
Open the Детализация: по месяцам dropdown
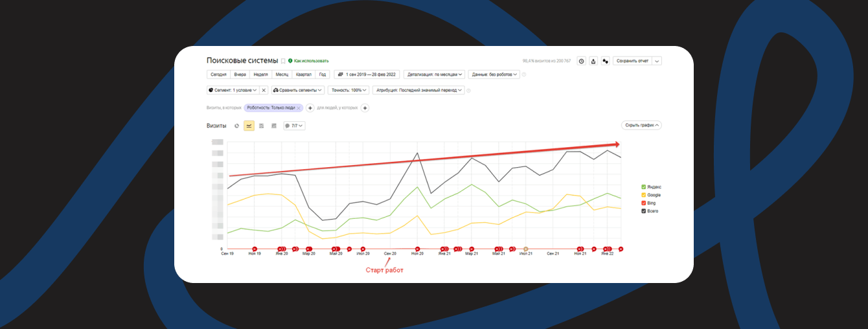435,74
